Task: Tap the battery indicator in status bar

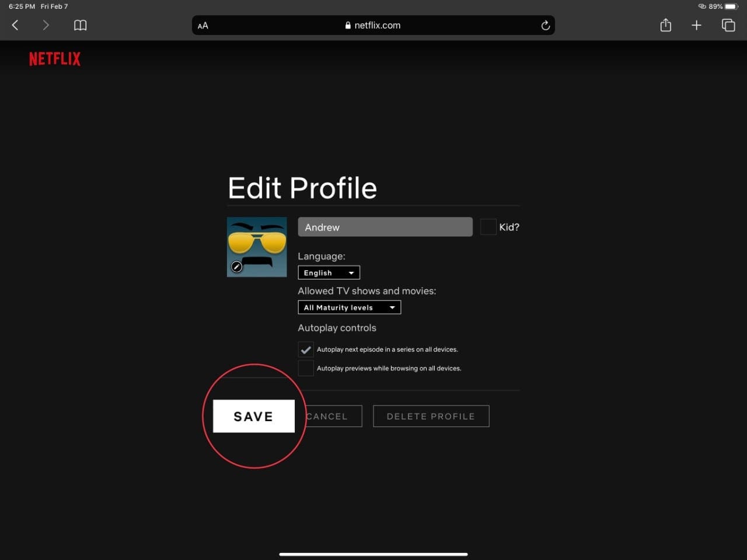Action: pos(731,6)
